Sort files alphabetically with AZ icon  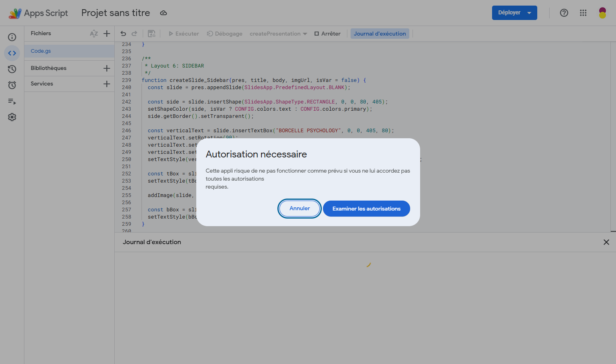[x=94, y=34]
